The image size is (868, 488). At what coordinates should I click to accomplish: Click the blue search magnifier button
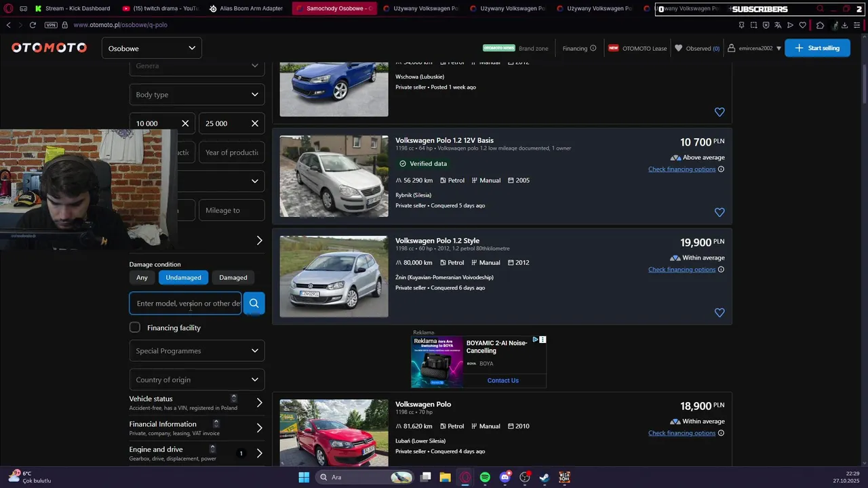pyautogui.click(x=254, y=304)
